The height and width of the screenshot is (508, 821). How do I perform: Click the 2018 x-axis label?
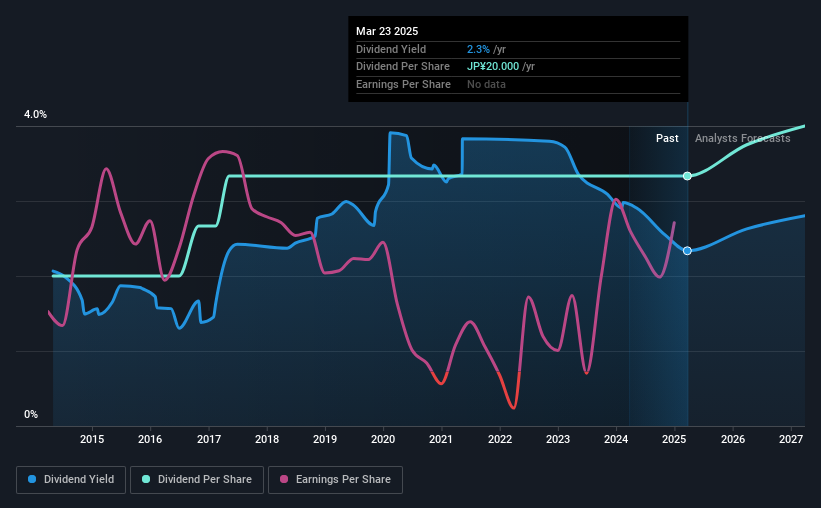[267, 439]
